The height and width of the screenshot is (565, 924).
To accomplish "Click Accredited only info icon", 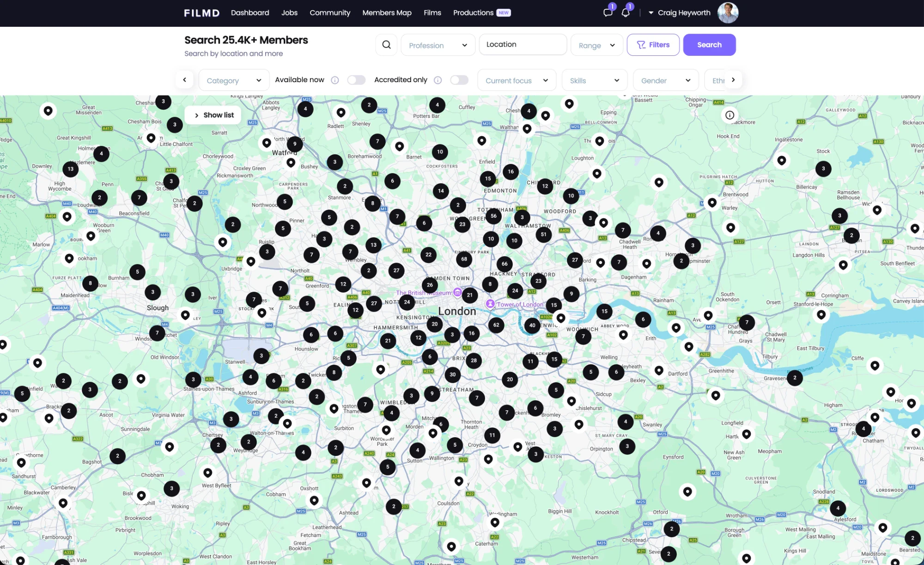I will [438, 80].
